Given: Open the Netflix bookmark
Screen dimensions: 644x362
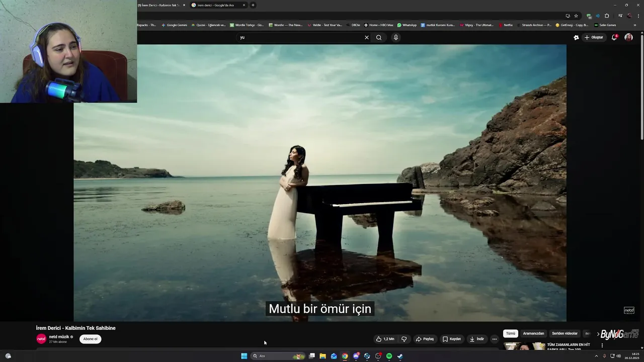Looking at the screenshot, I should point(506,25).
